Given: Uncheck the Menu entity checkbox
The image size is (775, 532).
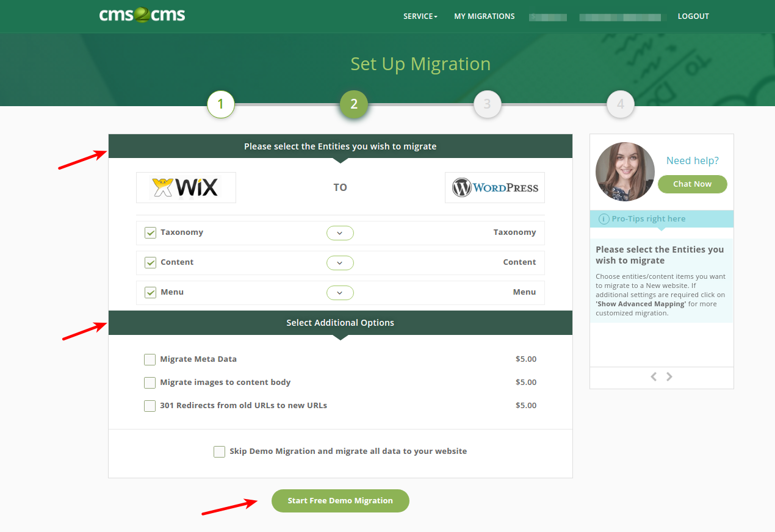Looking at the screenshot, I should pyautogui.click(x=150, y=292).
